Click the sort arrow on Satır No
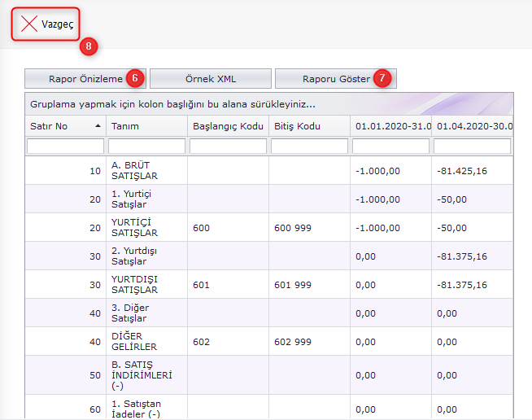Viewport: 532px width, 420px height. [x=98, y=126]
